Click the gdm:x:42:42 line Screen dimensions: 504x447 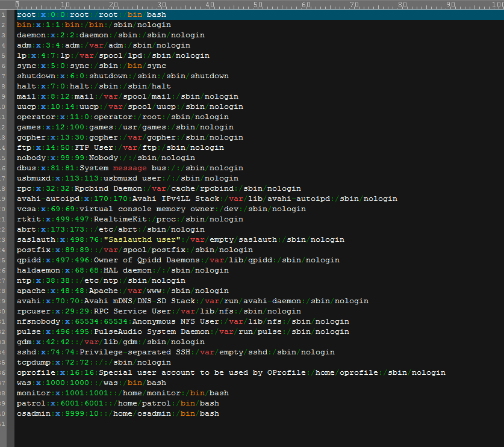coord(111,342)
